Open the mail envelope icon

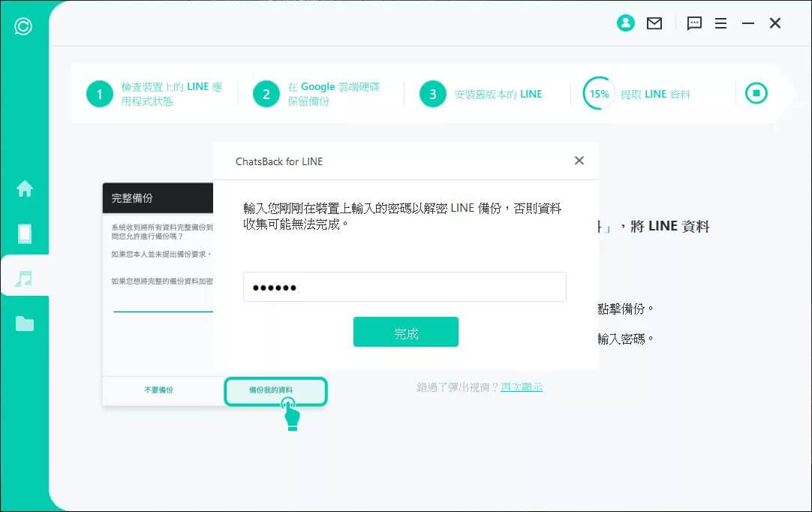[x=654, y=23]
